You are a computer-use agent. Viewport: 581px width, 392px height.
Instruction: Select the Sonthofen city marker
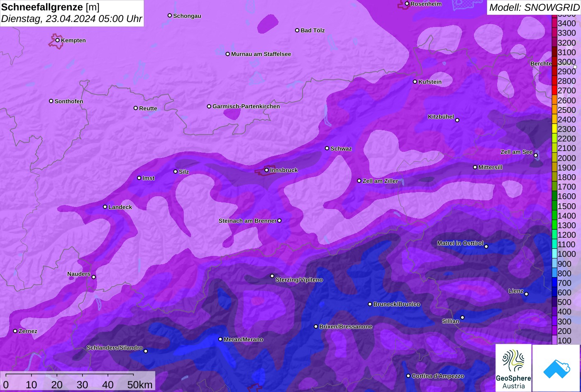click(51, 101)
